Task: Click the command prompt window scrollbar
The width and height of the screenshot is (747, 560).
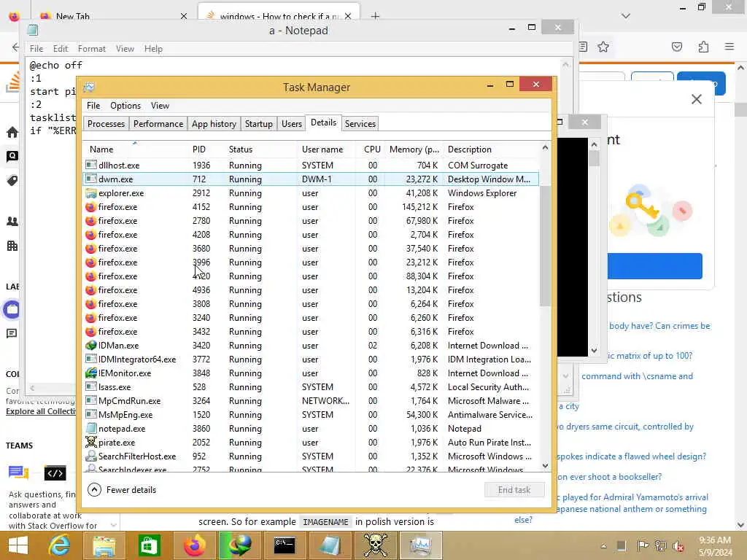Action: click(594, 158)
